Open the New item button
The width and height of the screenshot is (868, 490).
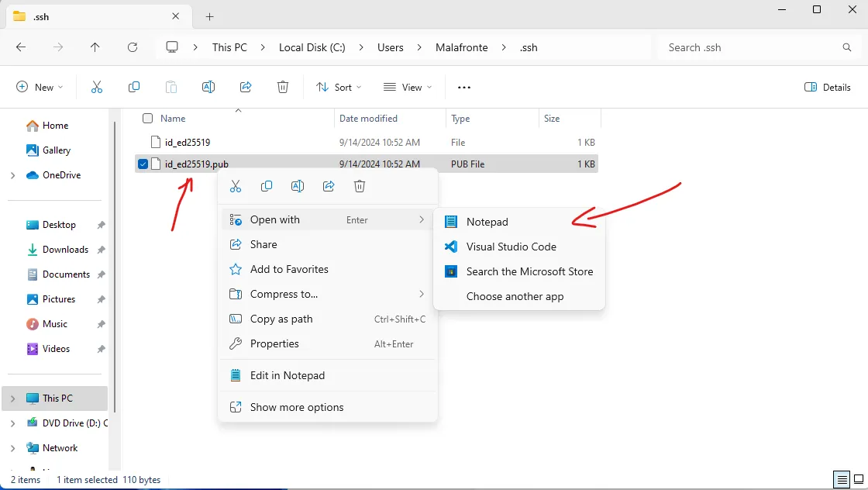[x=40, y=87]
